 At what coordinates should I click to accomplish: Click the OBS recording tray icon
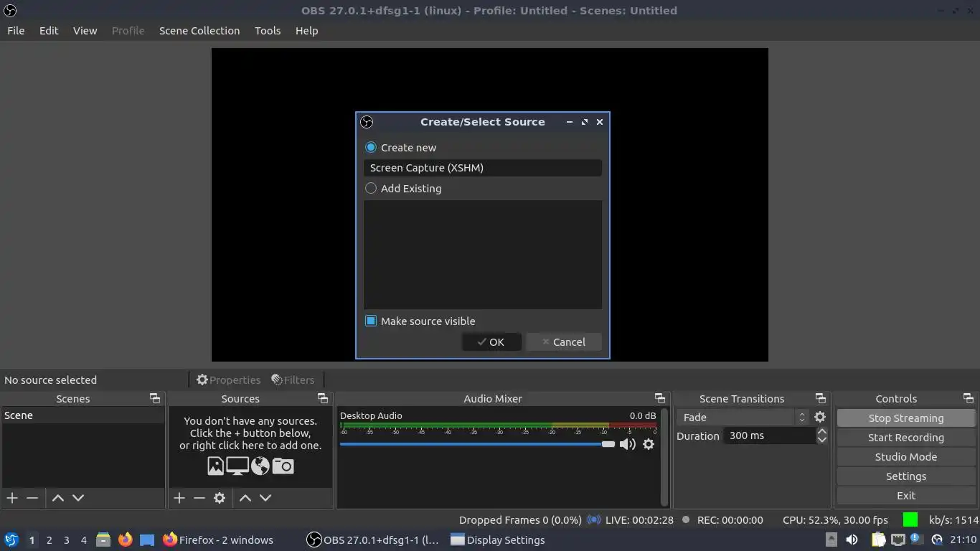(x=936, y=540)
